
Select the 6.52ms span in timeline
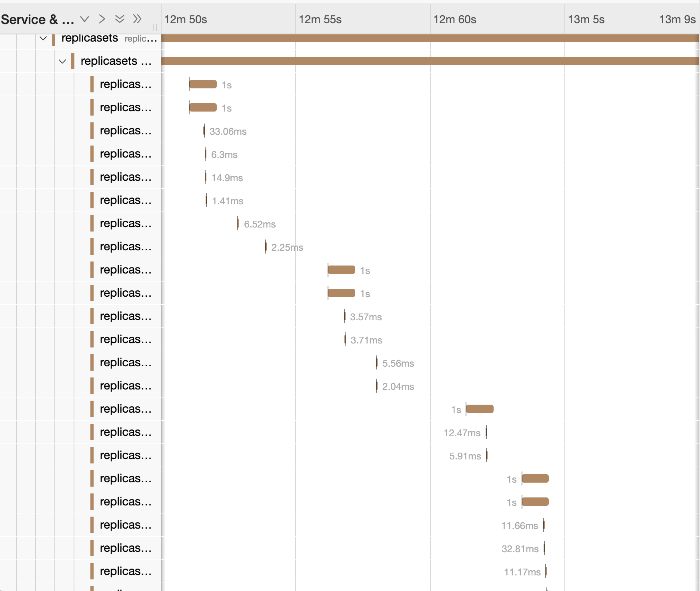[x=238, y=224]
